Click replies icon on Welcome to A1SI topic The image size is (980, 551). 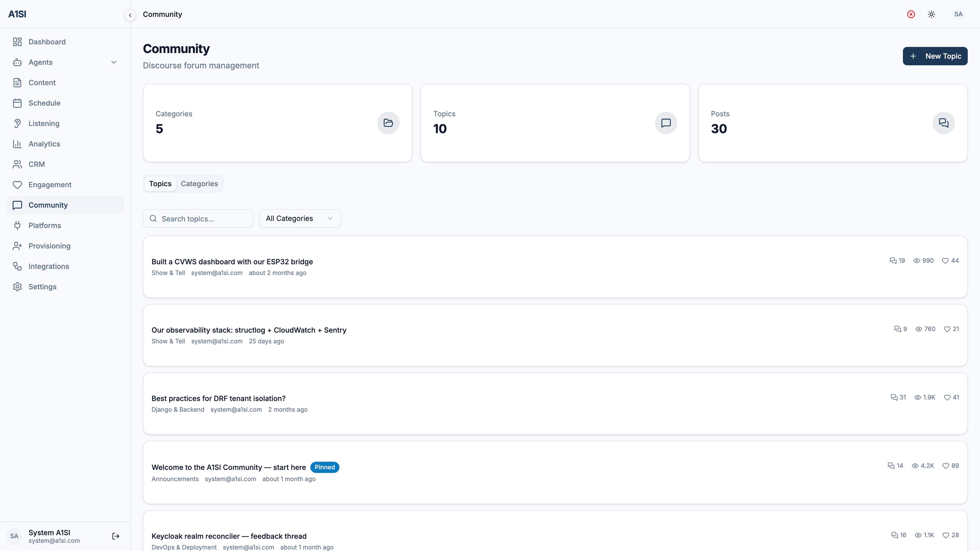(891, 466)
